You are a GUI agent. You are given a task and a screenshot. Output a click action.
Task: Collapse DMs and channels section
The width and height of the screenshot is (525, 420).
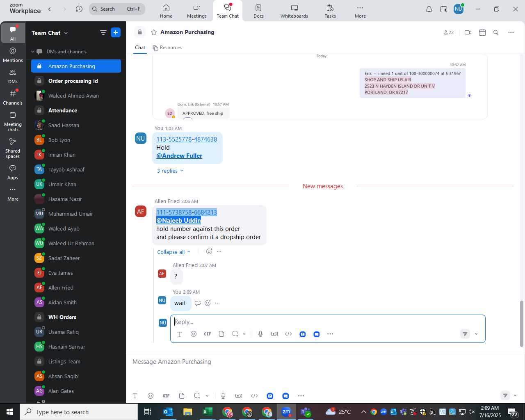coord(33,52)
